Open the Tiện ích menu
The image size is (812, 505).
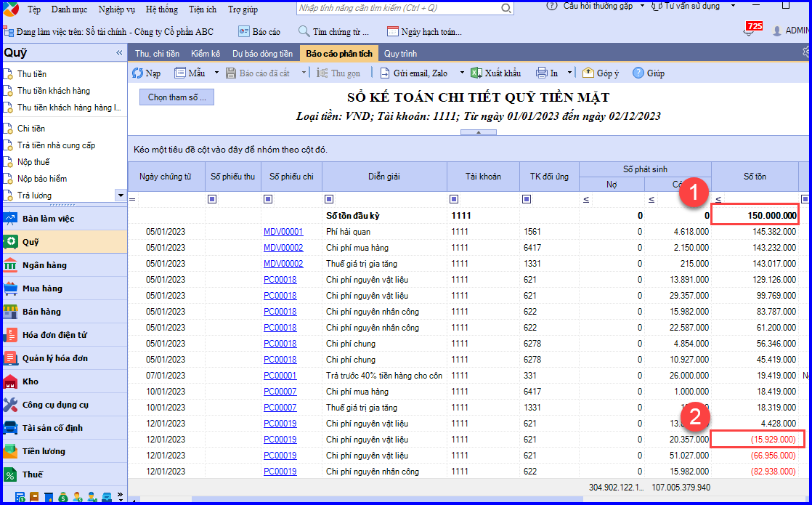pyautogui.click(x=203, y=9)
